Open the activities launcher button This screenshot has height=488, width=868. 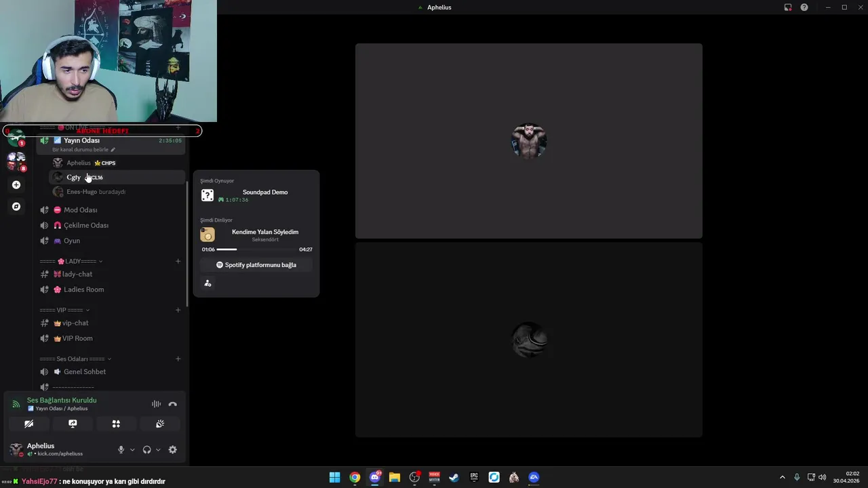click(116, 424)
